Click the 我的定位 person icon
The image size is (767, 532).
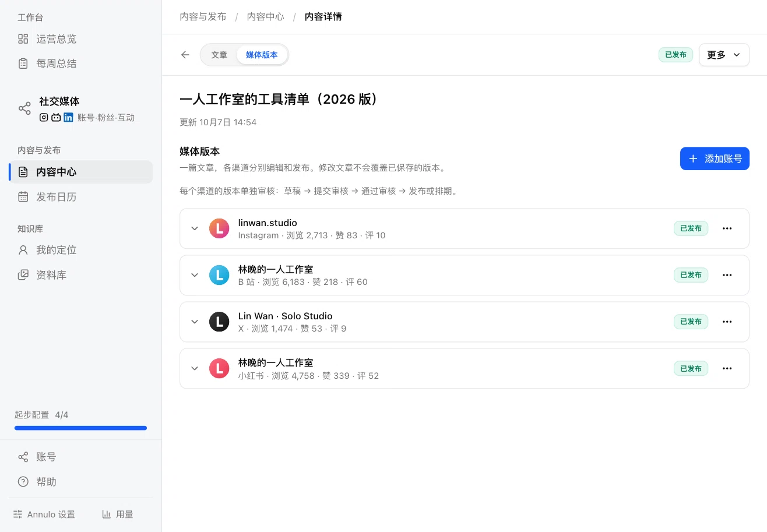click(x=23, y=250)
